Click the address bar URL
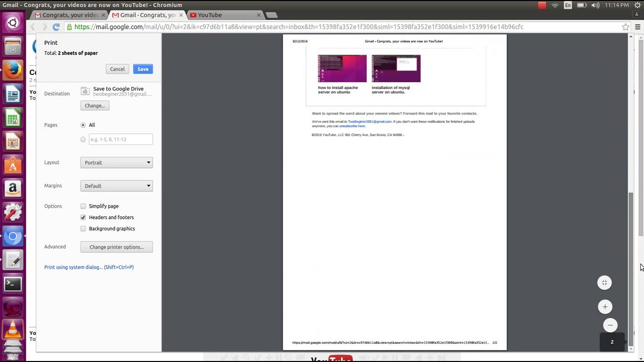The height and width of the screenshot is (362, 644). click(x=299, y=27)
